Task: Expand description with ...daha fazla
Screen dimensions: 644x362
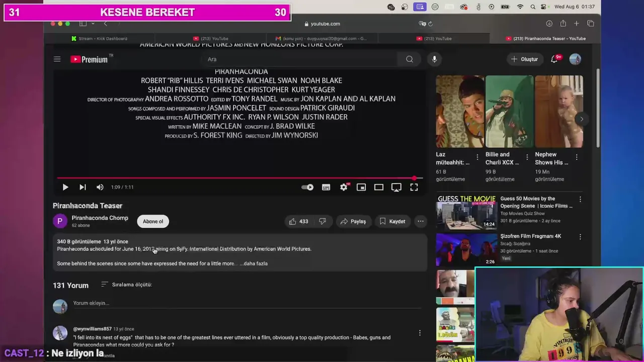Action: click(x=254, y=263)
